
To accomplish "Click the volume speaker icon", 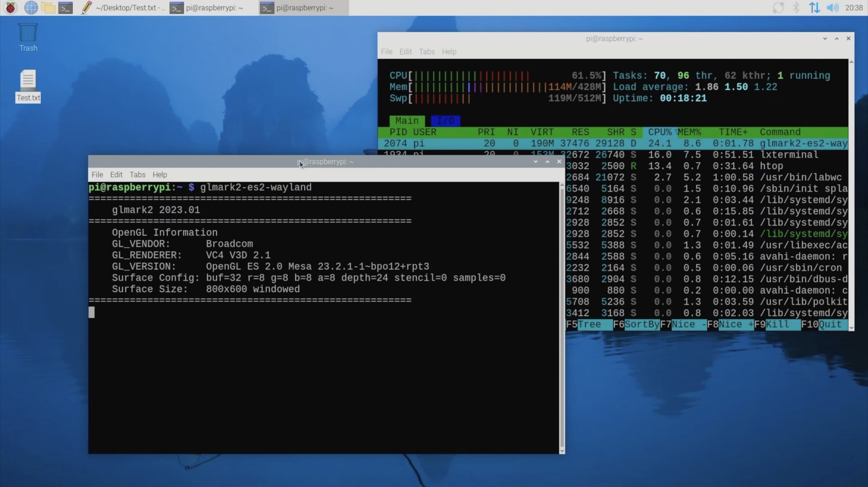I will 832,7.
